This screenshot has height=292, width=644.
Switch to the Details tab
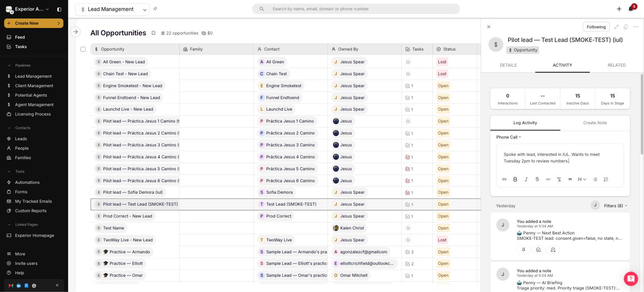tap(508, 65)
